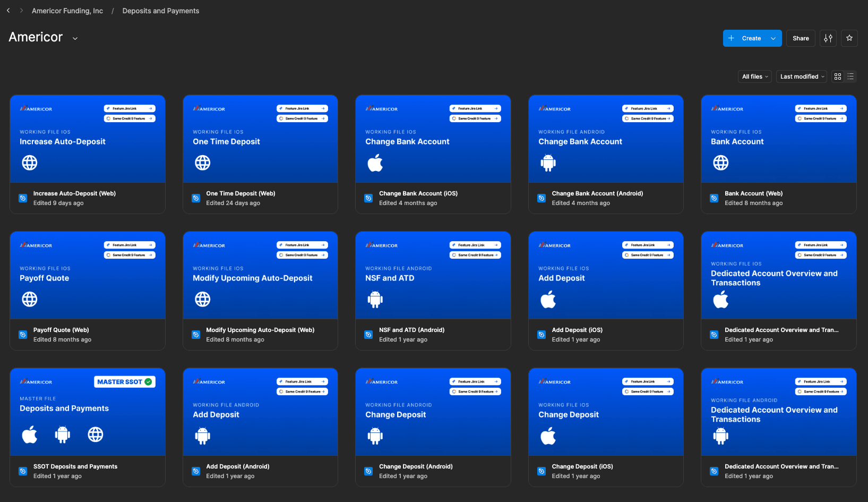Select the Bank Account (Web) file name

point(754,193)
